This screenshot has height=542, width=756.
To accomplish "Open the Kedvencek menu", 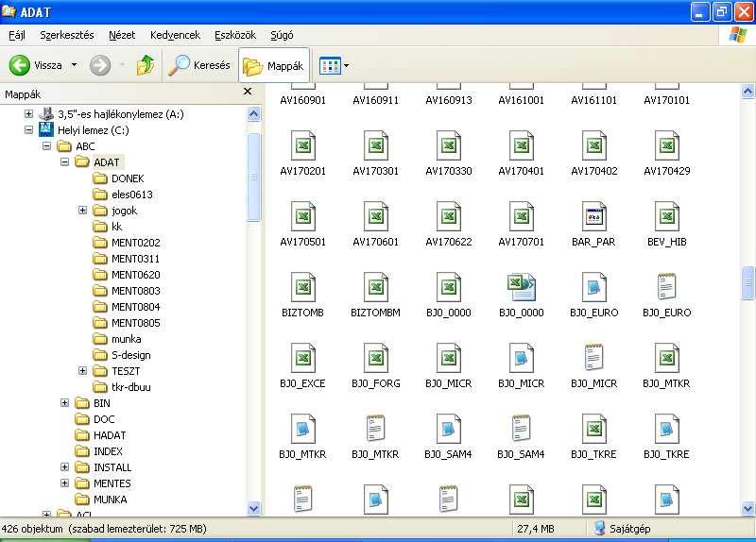I will tap(175, 35).
